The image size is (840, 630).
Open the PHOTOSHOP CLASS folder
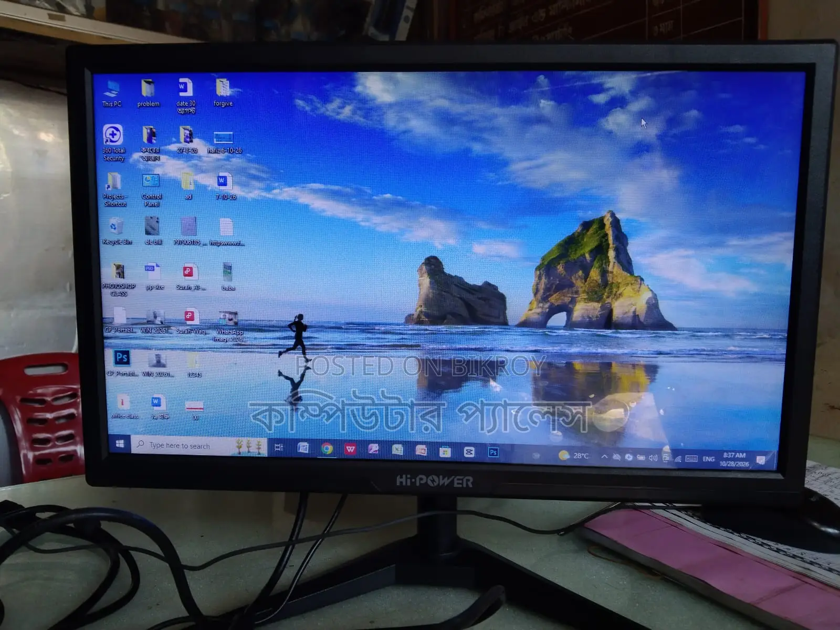pyautogui.click(x=119, y=280)
